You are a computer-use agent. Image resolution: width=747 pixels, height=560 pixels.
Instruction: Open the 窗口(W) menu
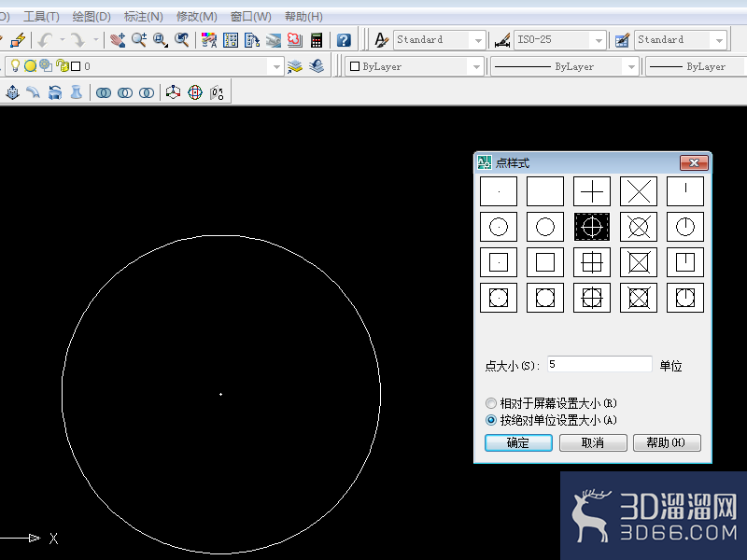(250, 17)
